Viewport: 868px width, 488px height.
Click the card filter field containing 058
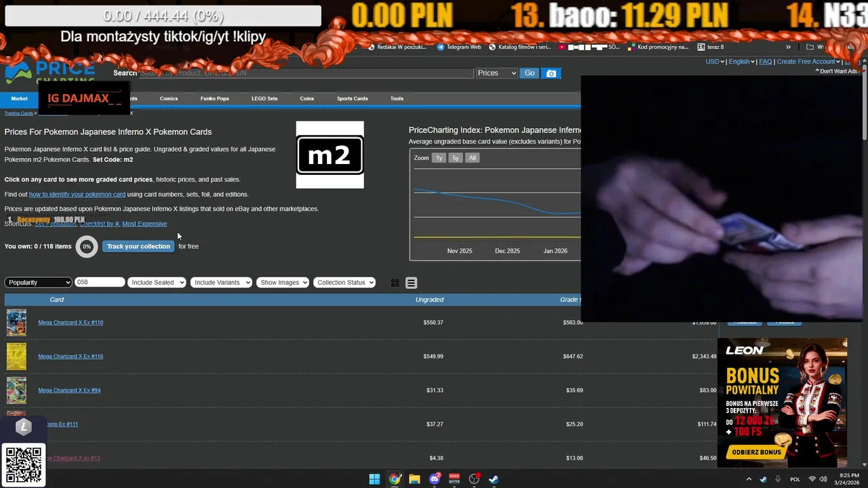pyautogui.click(x=100, y=282)
